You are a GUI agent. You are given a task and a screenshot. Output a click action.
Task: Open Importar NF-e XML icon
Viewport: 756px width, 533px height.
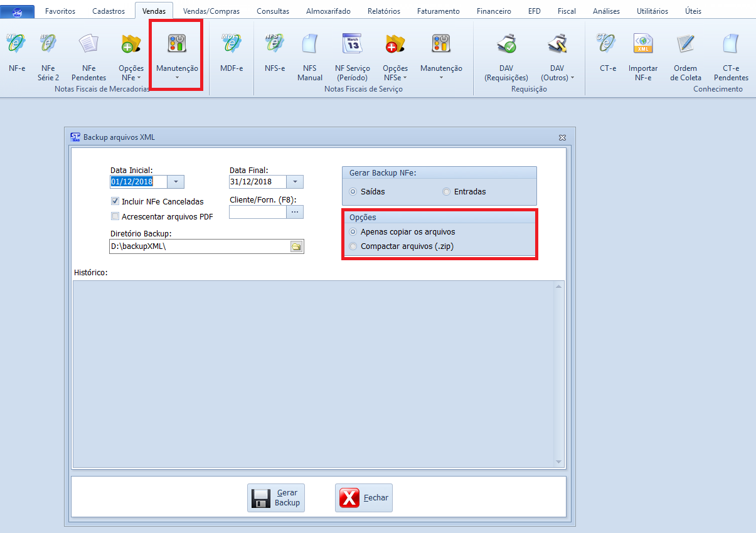pos(643,45)
